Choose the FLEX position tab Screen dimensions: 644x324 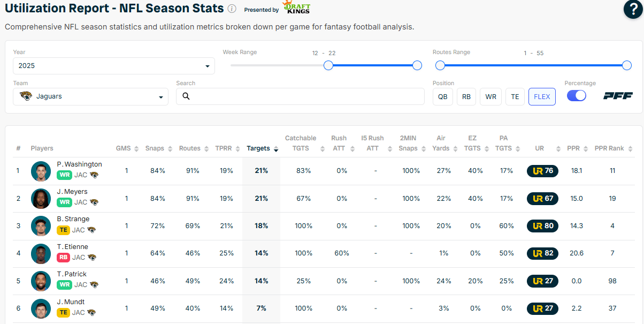[542, 96]
